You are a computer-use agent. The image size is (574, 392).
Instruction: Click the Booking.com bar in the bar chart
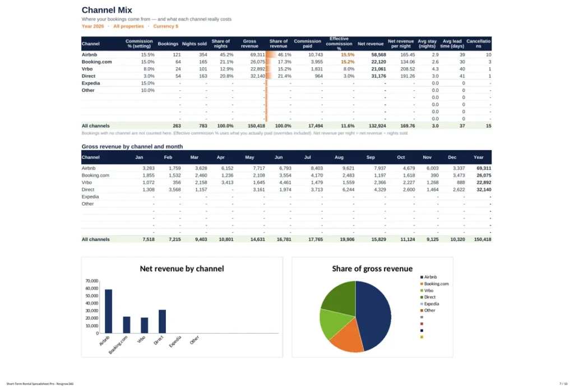pos(126,325)
